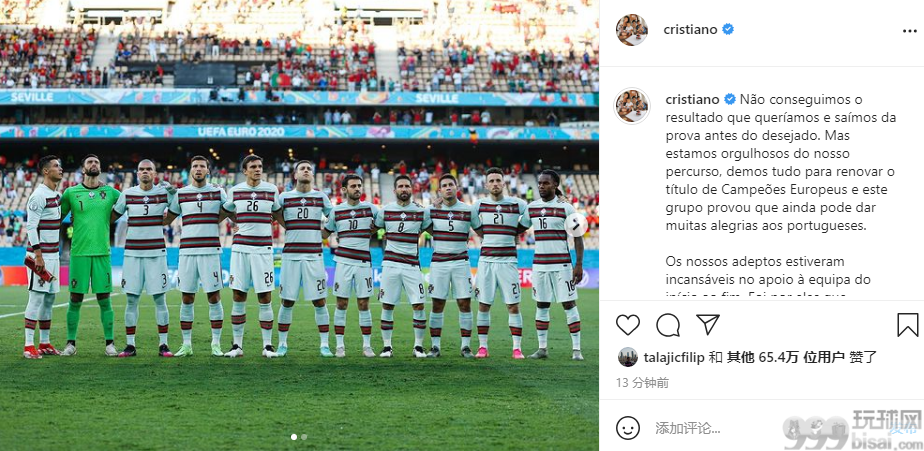Open comments via speech bubble icon
The height and width of the screenshot is (451, 924).
click(668, 325)
